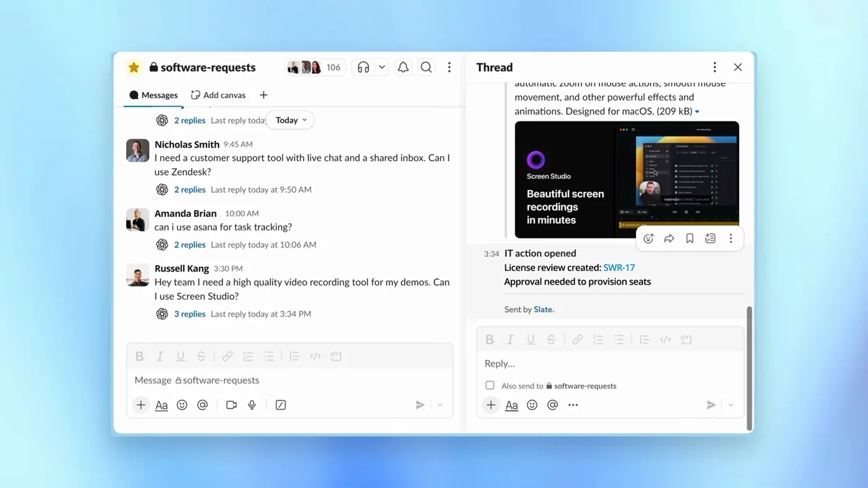Viewport: 868px width, 488px height.
Task: Open schedule send options in thread composer
Action: 730,405
